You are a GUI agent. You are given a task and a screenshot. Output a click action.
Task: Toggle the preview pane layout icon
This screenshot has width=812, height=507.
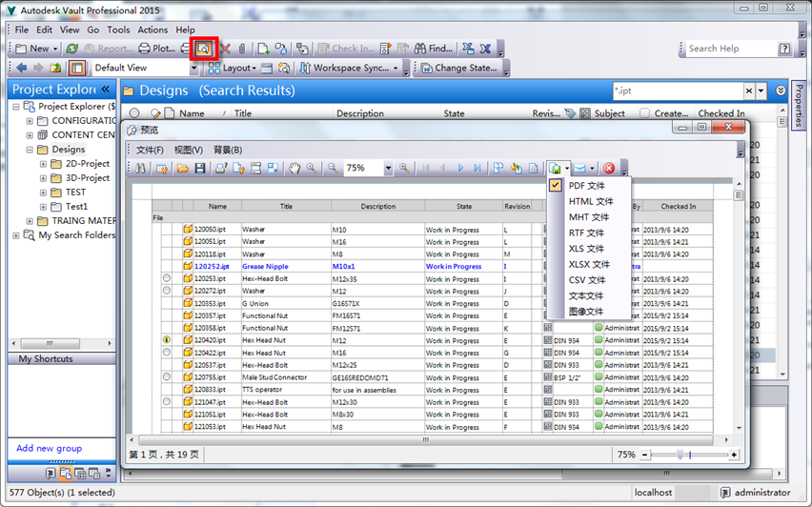77,68
